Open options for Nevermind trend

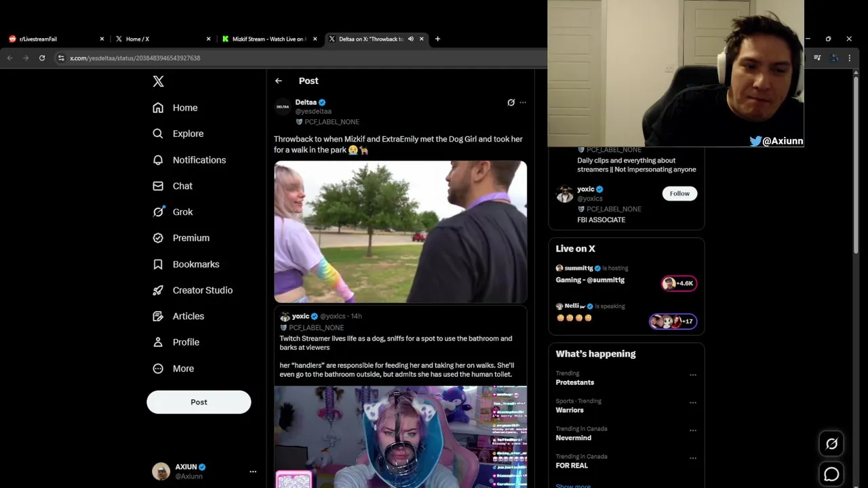(x=693, y=430)
